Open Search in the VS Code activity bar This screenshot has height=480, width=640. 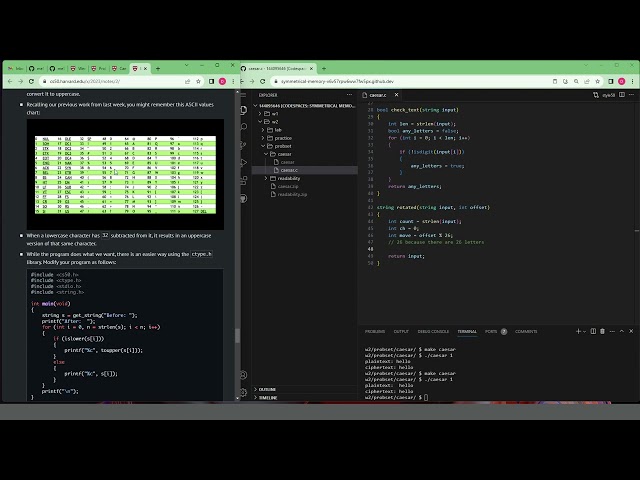(244, 127)
